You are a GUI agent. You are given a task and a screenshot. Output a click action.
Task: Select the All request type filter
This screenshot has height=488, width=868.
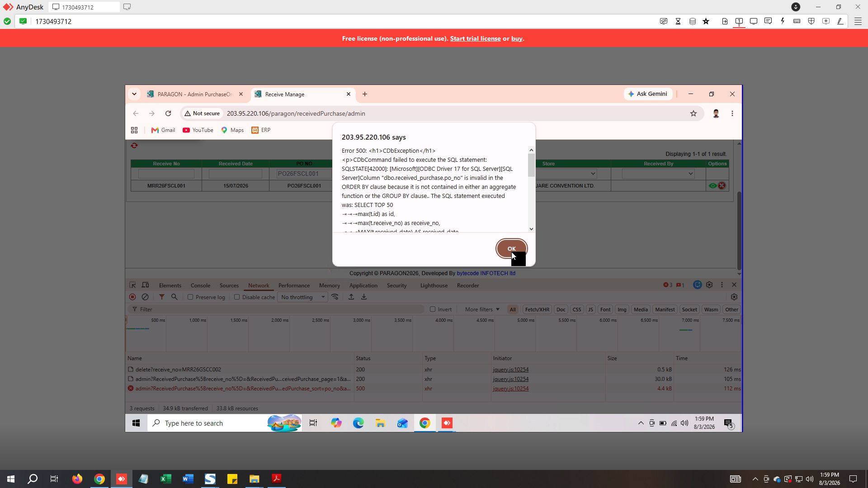pos(513,310)
